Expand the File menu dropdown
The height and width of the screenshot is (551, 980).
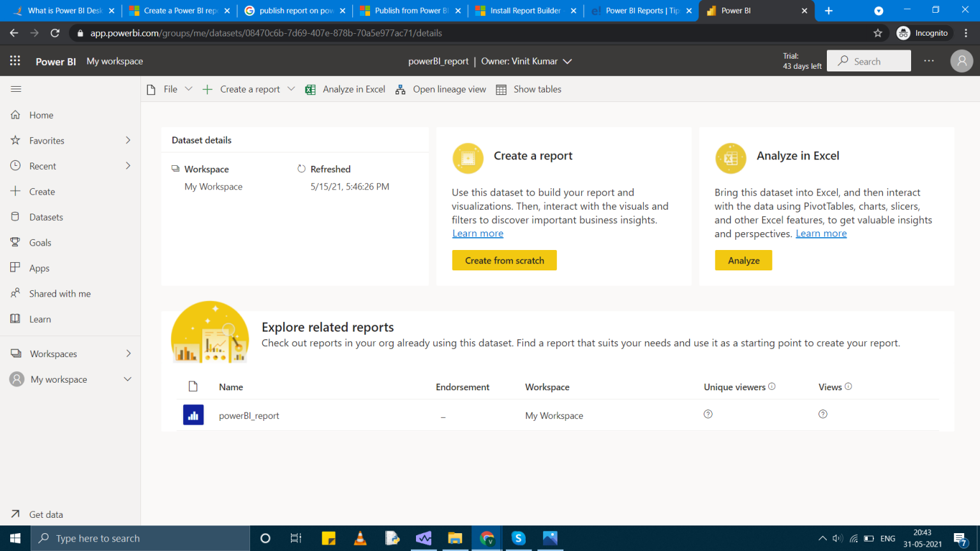click(x=189, y=89)
